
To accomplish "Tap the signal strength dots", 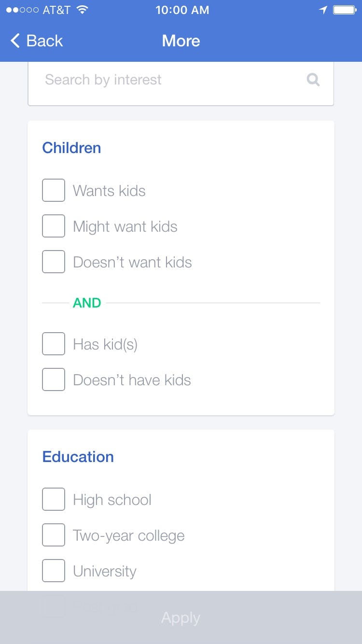I will click(22, 10).
